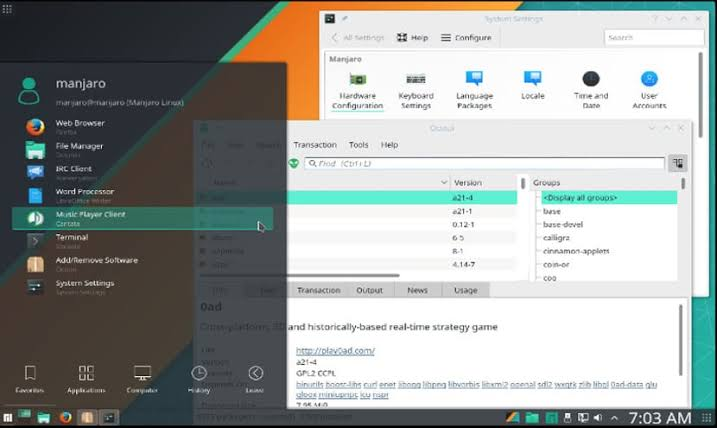Viewport: 717px width, 428px height.
Task: Switch launcher to Applications tab
Action: pyautogui.click(x=86, y=380)
